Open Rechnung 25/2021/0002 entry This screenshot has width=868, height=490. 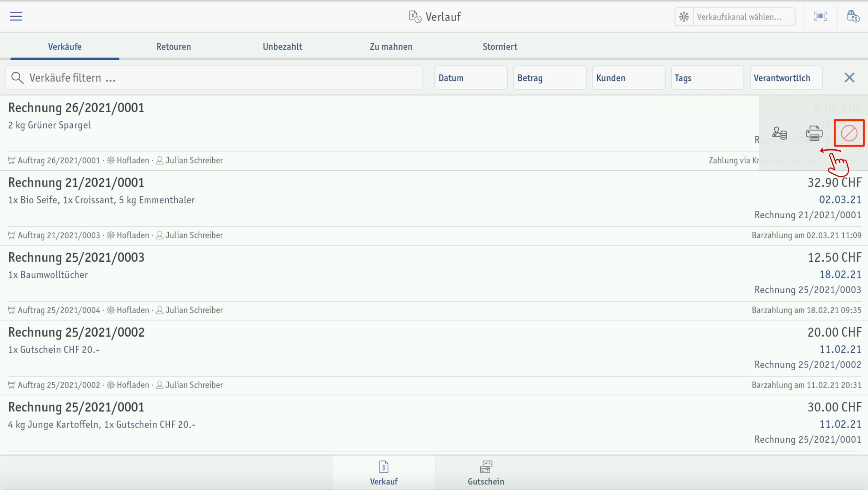[x=434, y=358]
